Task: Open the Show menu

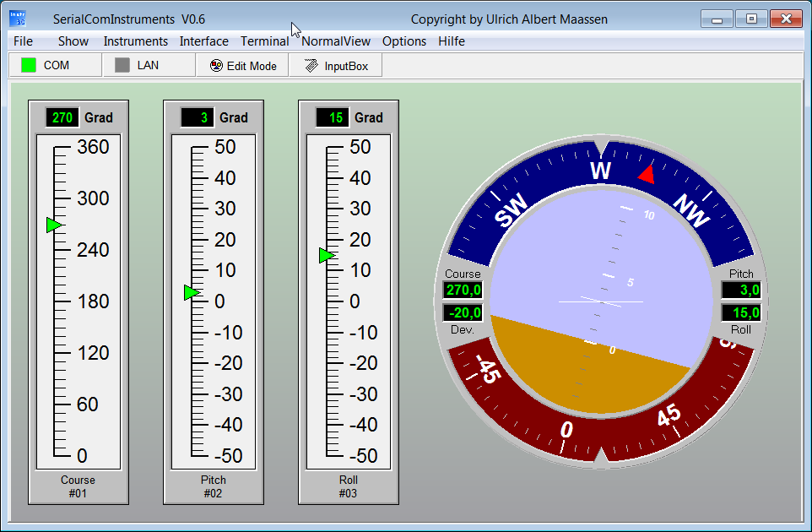Action: (x=73, y=41)
